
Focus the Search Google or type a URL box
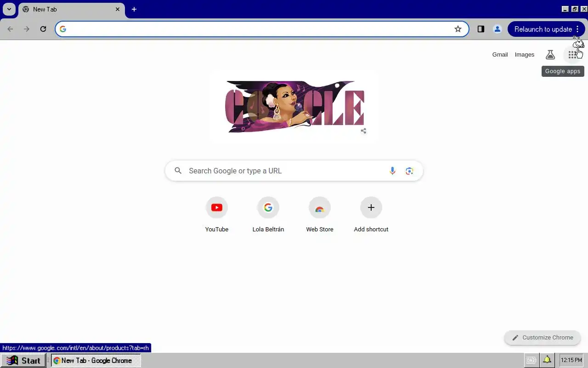coord(294,171)
